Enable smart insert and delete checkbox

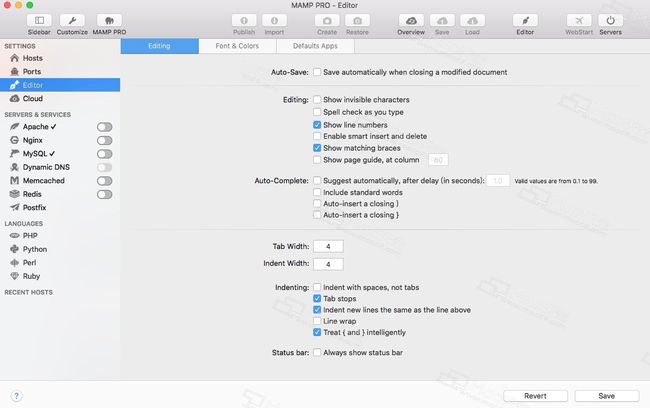(x=317, y=136)
